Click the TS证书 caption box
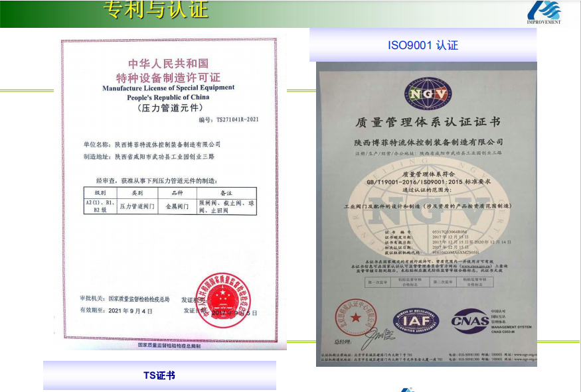 pos(159,375)
